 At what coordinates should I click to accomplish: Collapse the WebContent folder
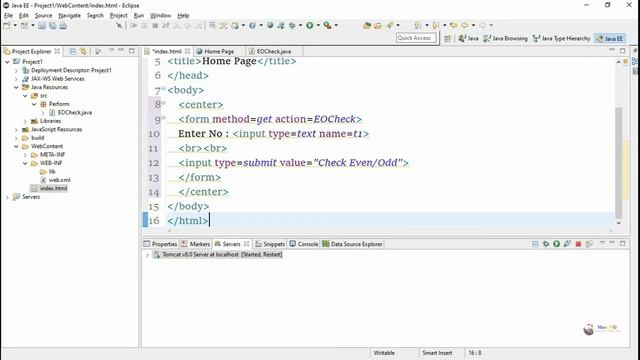click(x=16, y=146)
